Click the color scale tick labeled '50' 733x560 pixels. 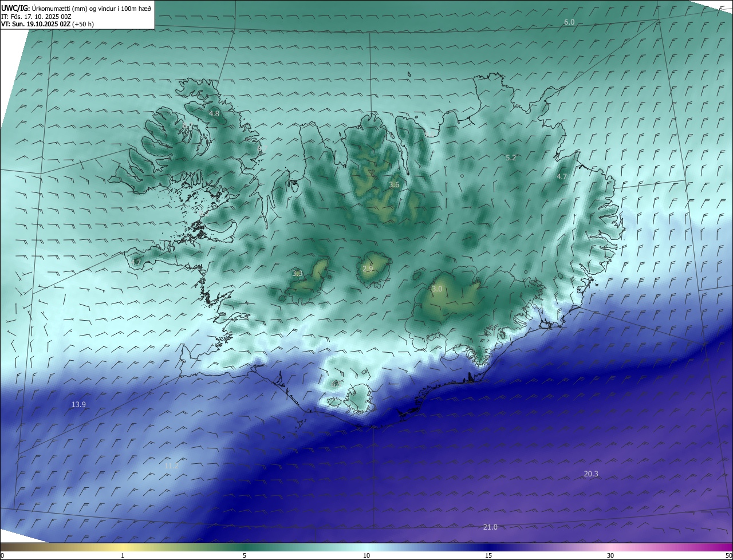pyautogui.click(x=728, y=555)
